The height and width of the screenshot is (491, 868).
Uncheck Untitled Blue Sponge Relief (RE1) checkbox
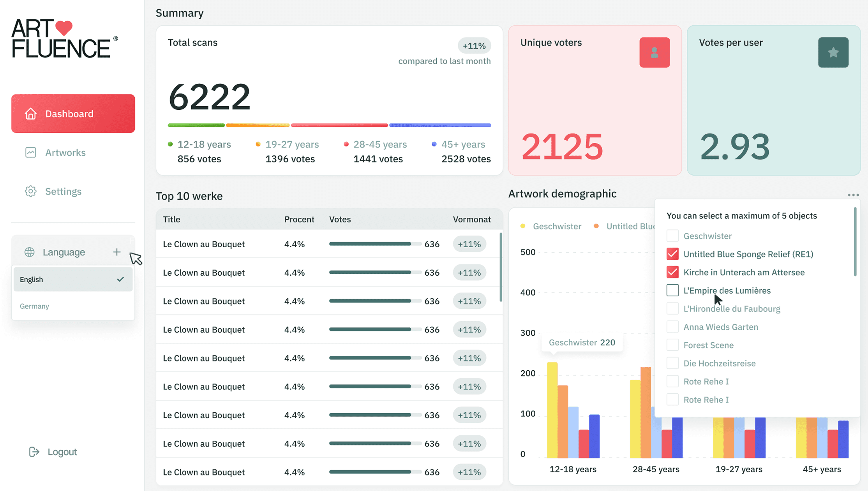672,254
